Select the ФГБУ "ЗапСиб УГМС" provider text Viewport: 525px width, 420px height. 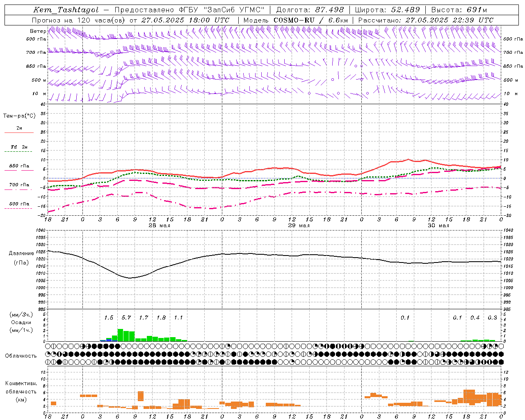[222, 10]
